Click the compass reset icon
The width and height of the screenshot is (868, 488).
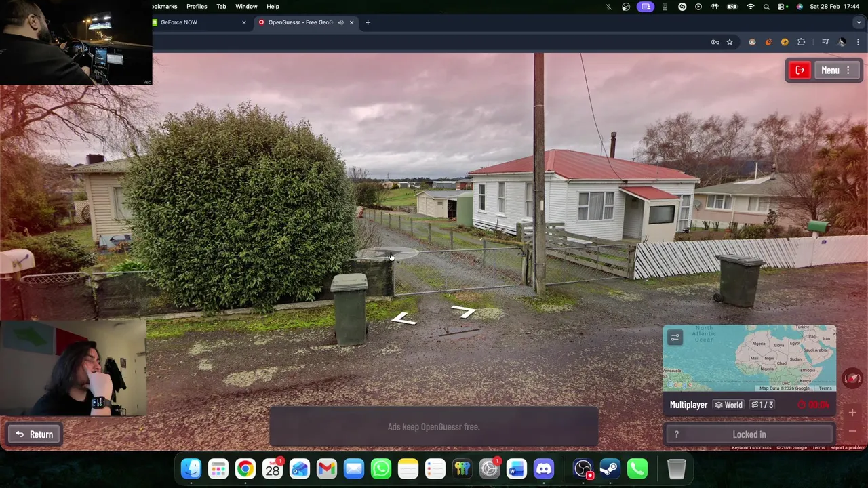[x=852, y=378]
